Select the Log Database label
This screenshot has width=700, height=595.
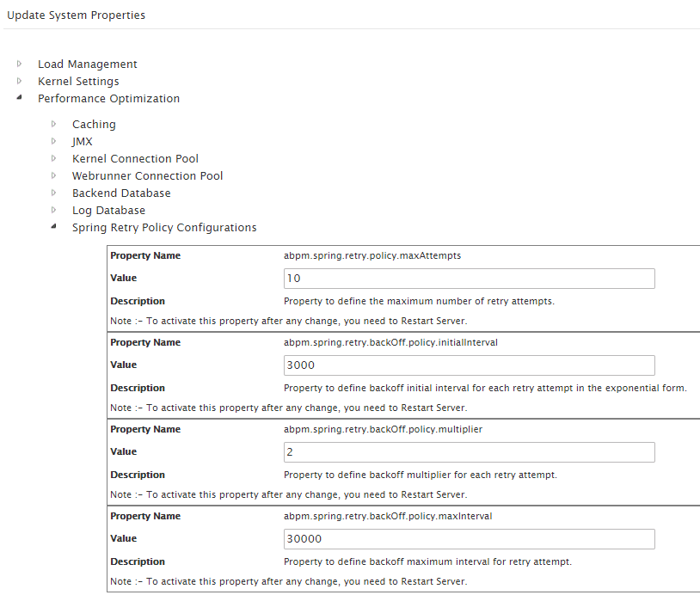click(x=109, y=211)
